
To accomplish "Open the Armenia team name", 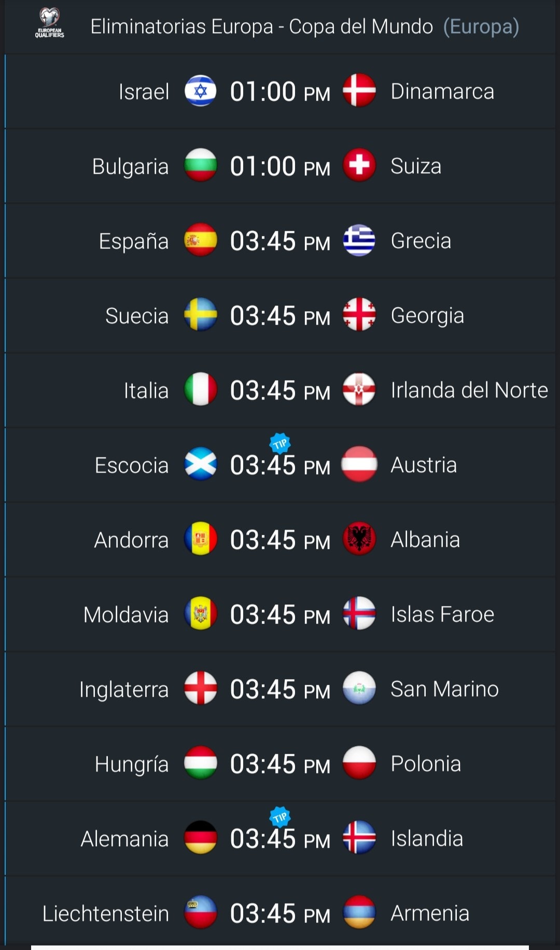I will point(430,913).
